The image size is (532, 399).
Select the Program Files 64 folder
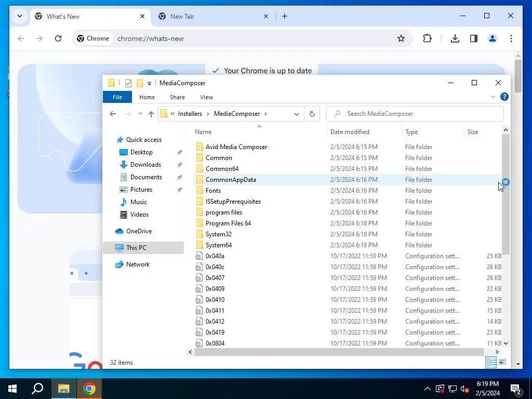(x=228, y=223)
